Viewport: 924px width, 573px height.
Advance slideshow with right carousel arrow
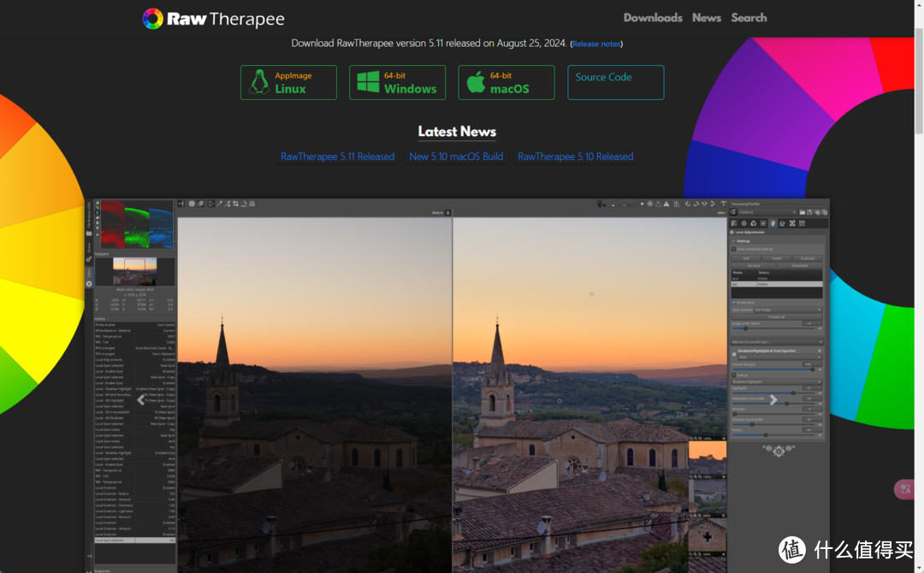pyautogui.click(x=773, y=399)
